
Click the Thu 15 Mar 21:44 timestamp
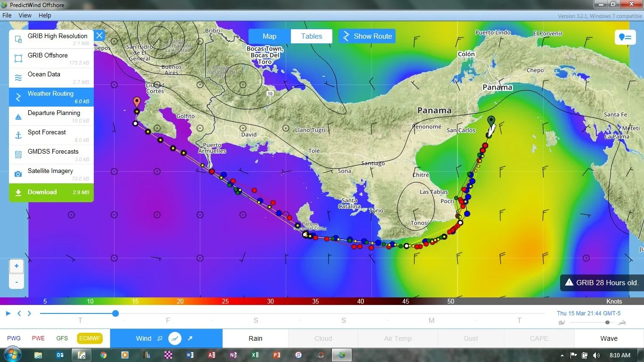click(588, 313)
